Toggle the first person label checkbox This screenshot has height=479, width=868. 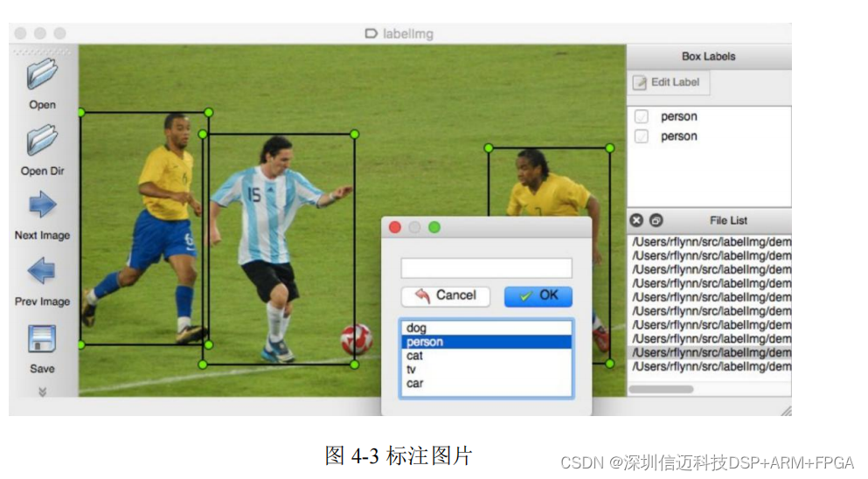pyautogui.click(x=641, y=116)
